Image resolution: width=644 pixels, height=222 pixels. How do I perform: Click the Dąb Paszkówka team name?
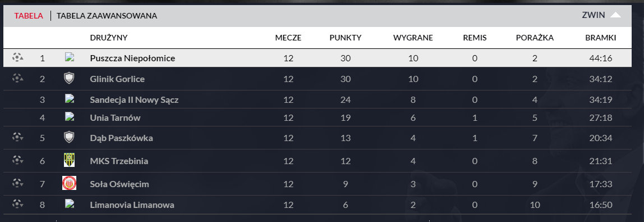[121, 138]
